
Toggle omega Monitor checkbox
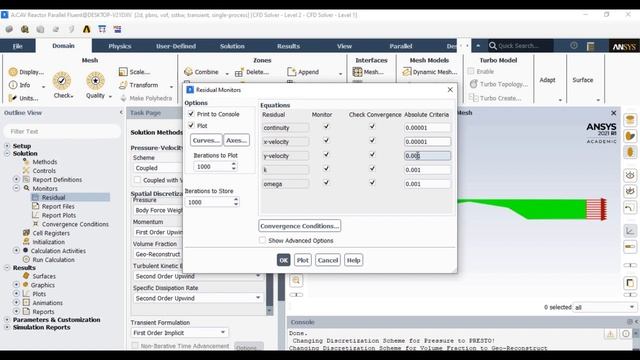coord(326,183)
